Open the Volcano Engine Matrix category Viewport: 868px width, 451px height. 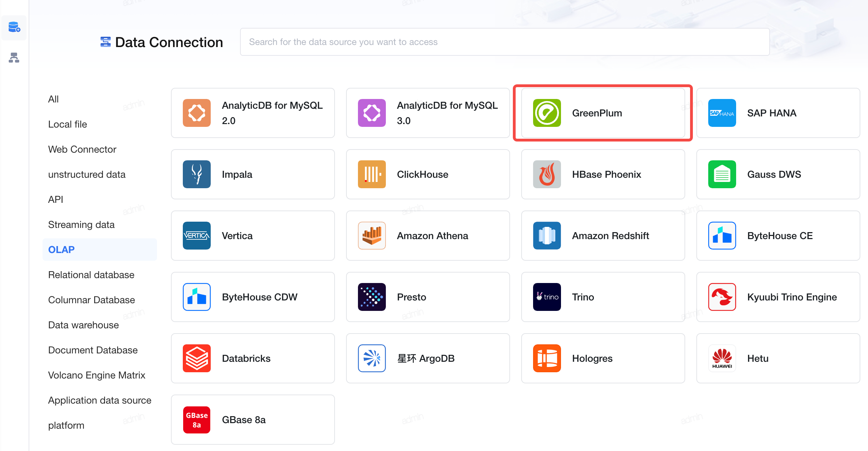(97, 375)
